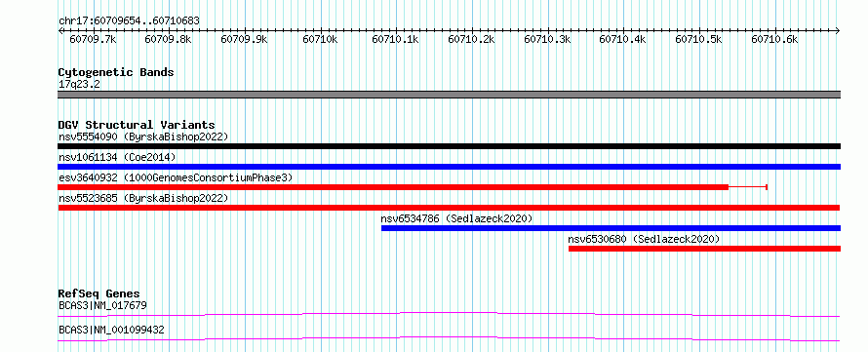The width and height of the screenshot is (868, 352).
Task: Click the ruler's left arrow end
Action: [60, 30]
